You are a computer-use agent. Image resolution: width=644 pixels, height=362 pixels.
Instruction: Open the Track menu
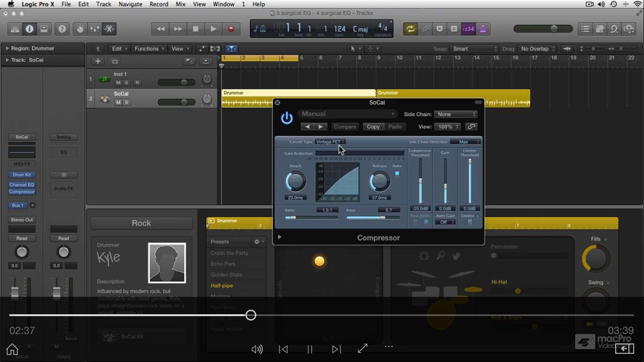103,4
